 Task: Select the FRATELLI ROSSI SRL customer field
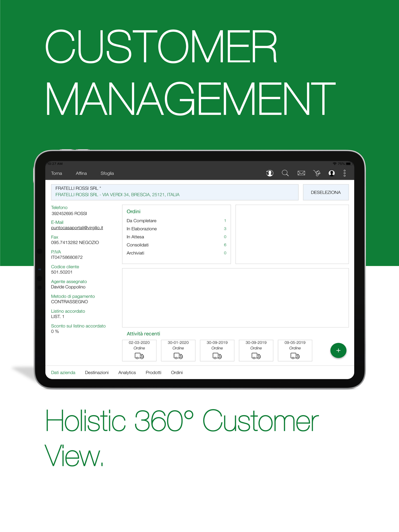(x=175, y=192)
